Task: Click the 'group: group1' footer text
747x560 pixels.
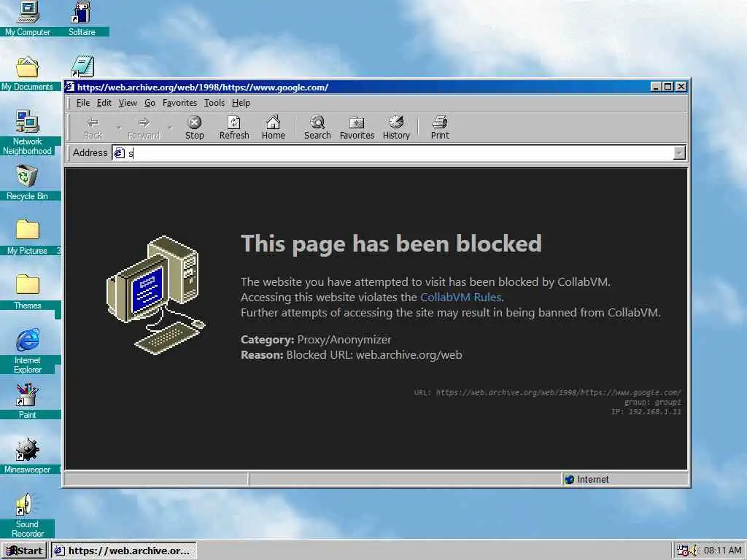Action: point(653,402)
